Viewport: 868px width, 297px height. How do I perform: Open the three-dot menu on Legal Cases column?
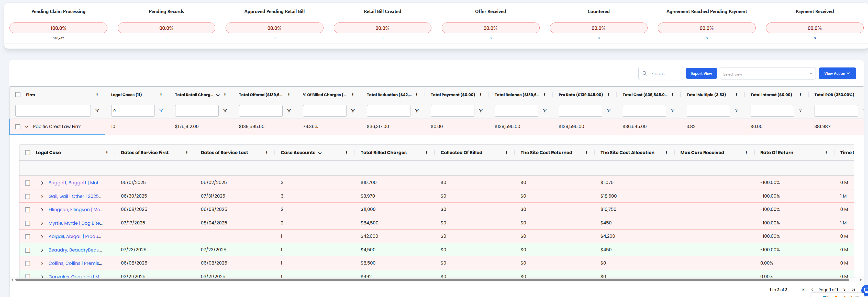[161, 95]
